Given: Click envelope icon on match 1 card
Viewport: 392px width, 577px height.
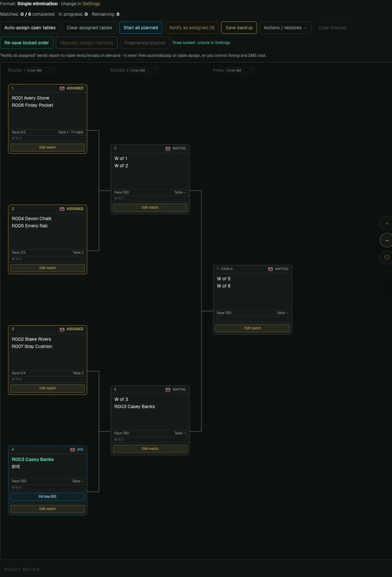Looking at the screenshot, I should (x=62, y=88).
